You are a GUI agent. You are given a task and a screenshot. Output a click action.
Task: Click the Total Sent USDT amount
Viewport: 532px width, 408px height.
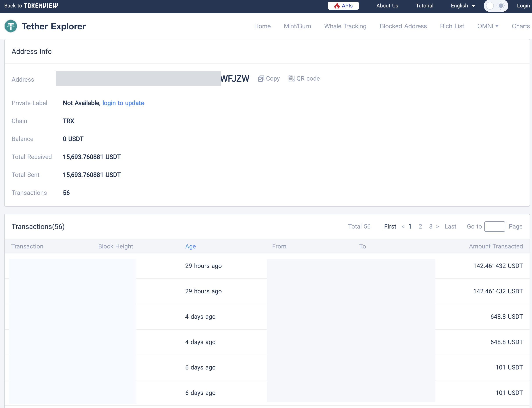[x=92, y=175]
